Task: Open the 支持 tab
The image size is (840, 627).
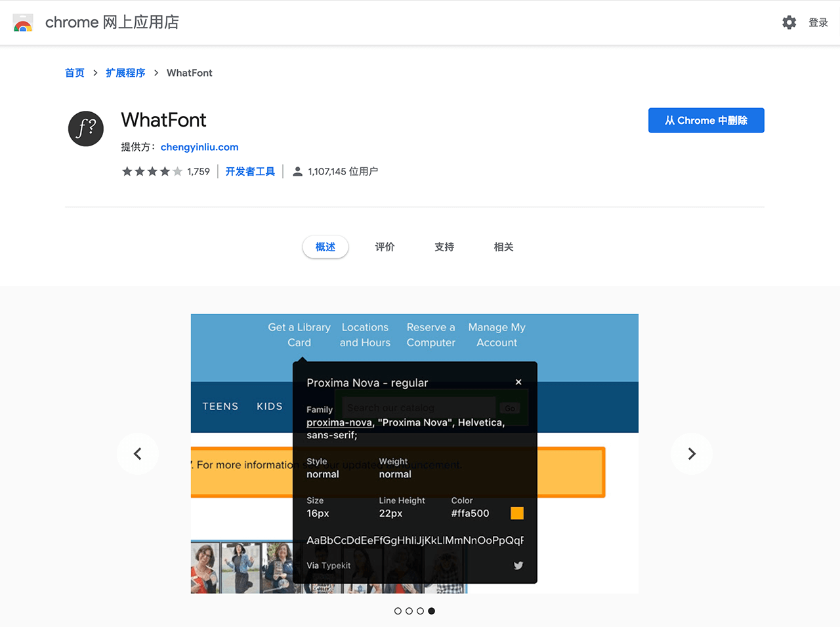Action: point(444,247)
